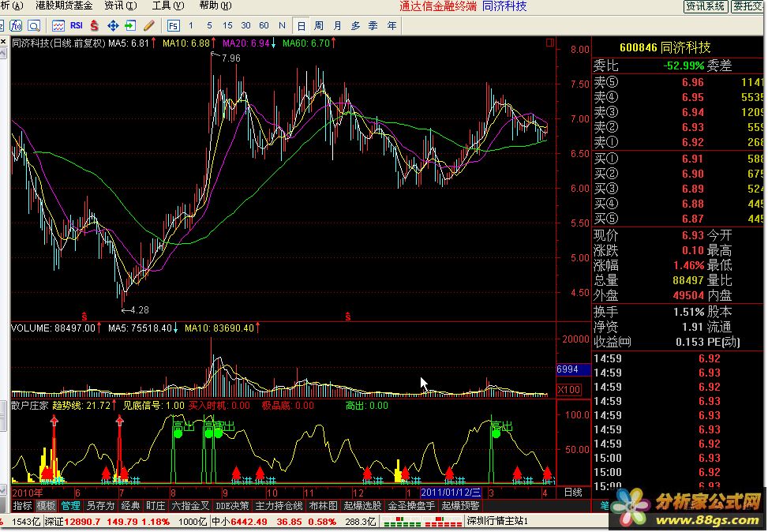768x532 pixels.
Task: Click the green arrow import icon
Action: tap(130, 25)
